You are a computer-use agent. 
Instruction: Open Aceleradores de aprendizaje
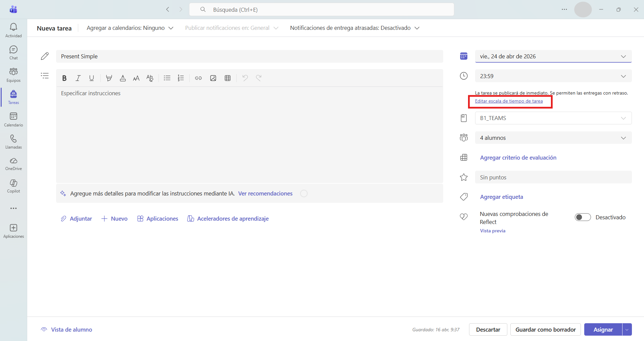tap(228, 219)
